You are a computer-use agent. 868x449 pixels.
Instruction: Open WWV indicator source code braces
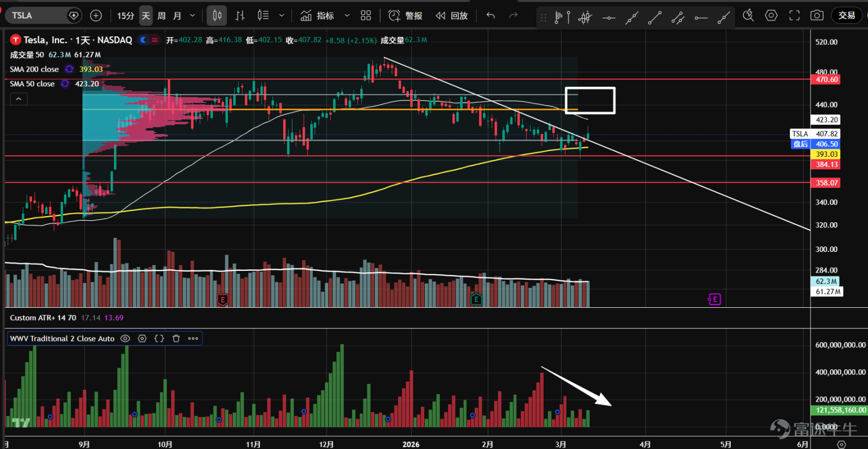click(x=159, y=338)
